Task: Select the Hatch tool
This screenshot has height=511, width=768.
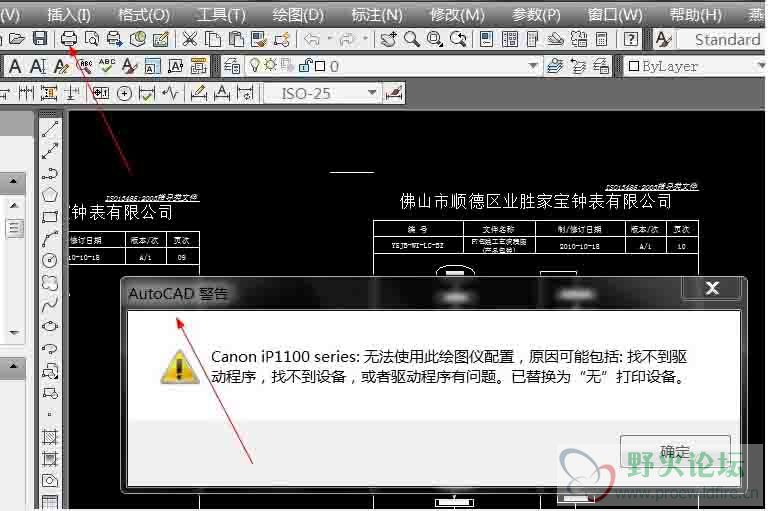Action: (x=50, y=437)
